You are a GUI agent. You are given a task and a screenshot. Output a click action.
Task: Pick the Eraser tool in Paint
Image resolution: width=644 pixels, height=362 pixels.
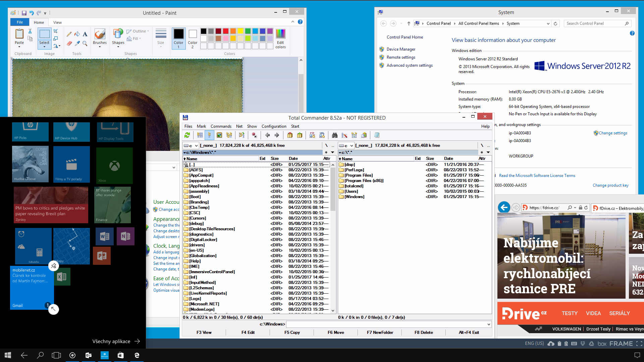tap(69, 43)
